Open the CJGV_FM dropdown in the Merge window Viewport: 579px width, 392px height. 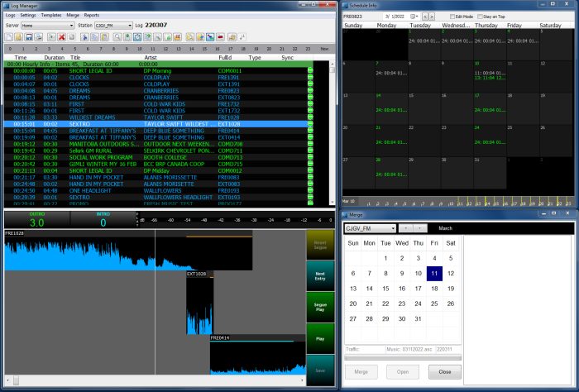371,228
